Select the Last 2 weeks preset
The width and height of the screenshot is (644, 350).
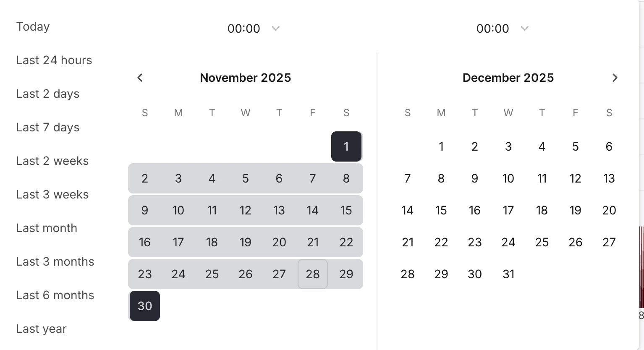pyautogui.click(x=52, y=161)
